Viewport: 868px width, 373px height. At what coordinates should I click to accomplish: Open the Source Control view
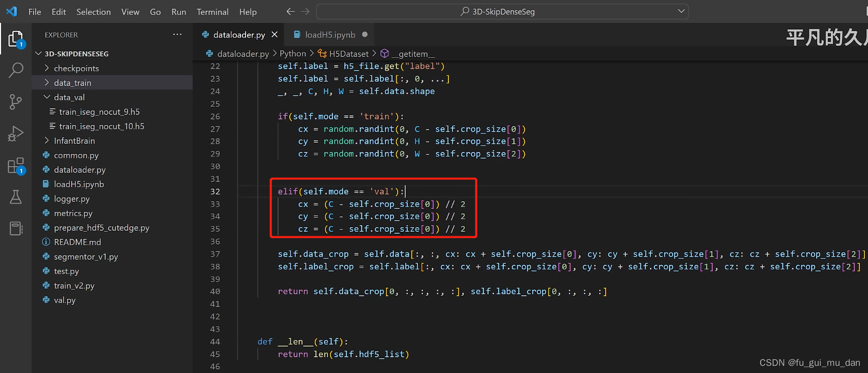[x=16, y=102]
